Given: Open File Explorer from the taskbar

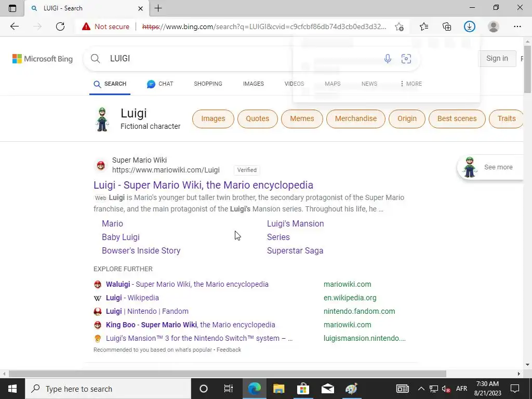Looking at the screenshot, I should click(x=278, y=389).
